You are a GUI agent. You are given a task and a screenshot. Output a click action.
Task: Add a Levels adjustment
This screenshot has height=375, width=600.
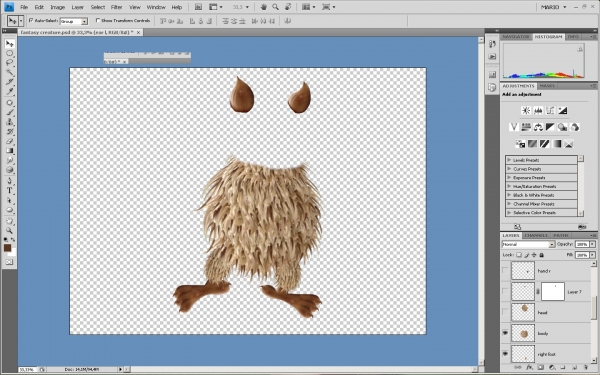point(538,111)
